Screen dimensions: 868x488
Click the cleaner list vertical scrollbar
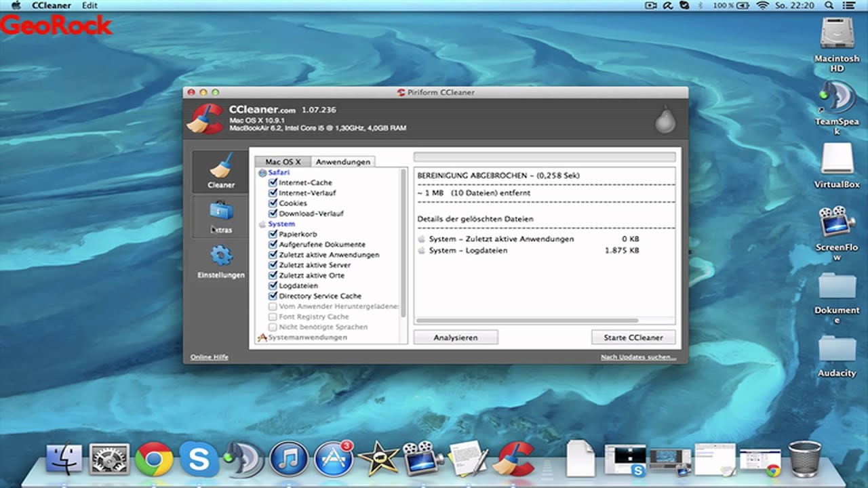pos(403,244)
